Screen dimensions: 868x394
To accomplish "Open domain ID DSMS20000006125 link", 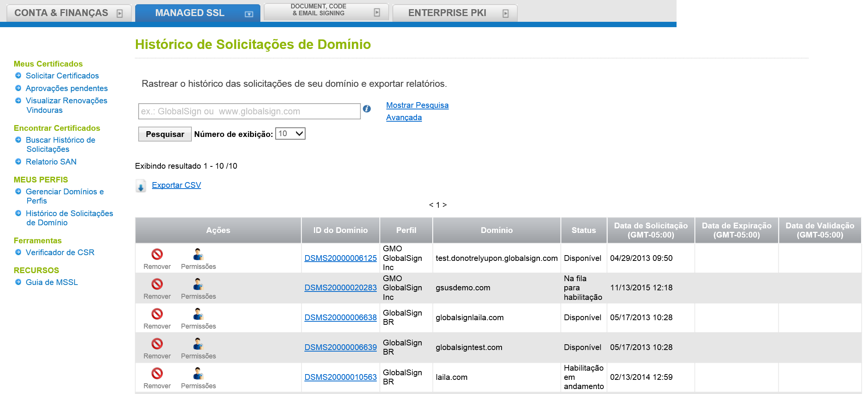I will [340, 258].
